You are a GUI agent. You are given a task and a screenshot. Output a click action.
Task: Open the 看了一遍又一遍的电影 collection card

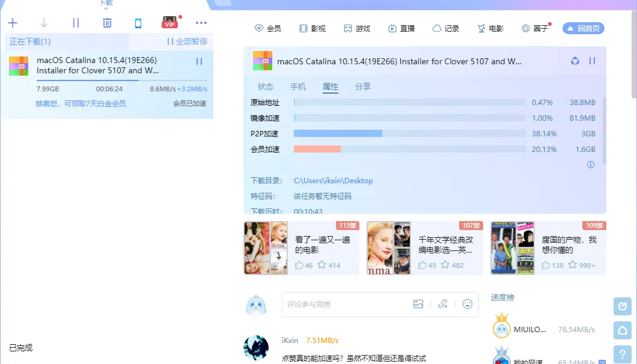pyautogui.click(x=302, y=248)
